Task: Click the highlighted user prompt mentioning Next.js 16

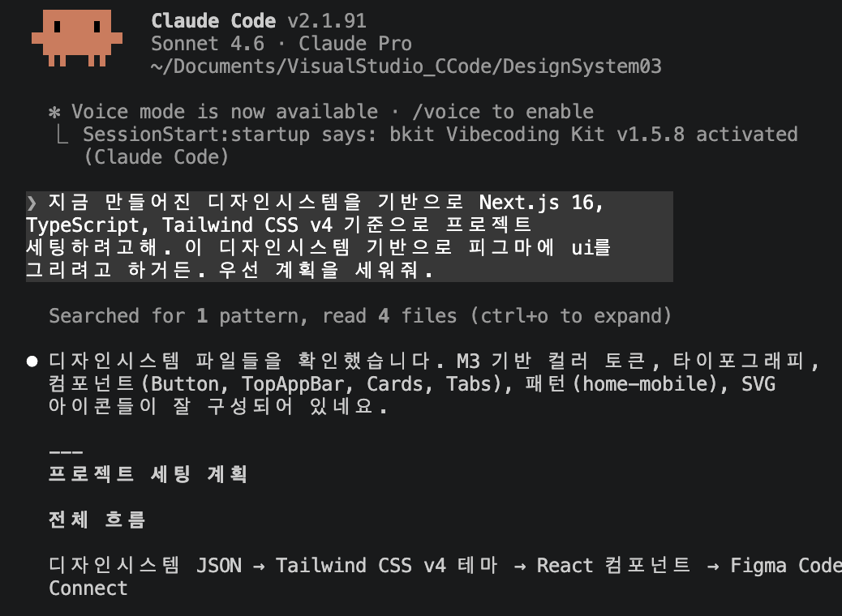Action: (349, 236)
